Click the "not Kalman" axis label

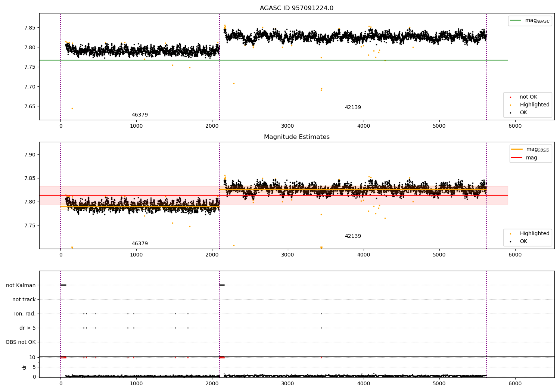(21, 285)
